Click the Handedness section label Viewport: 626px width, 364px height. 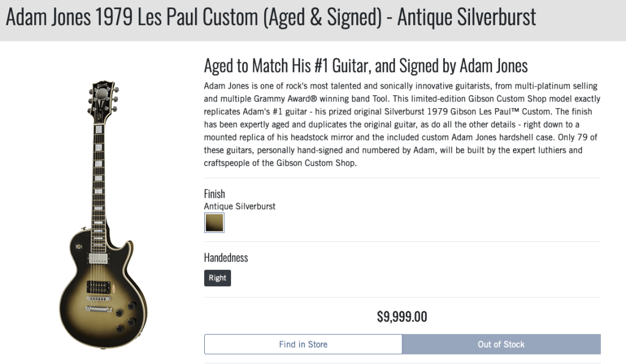coord(226,258)
